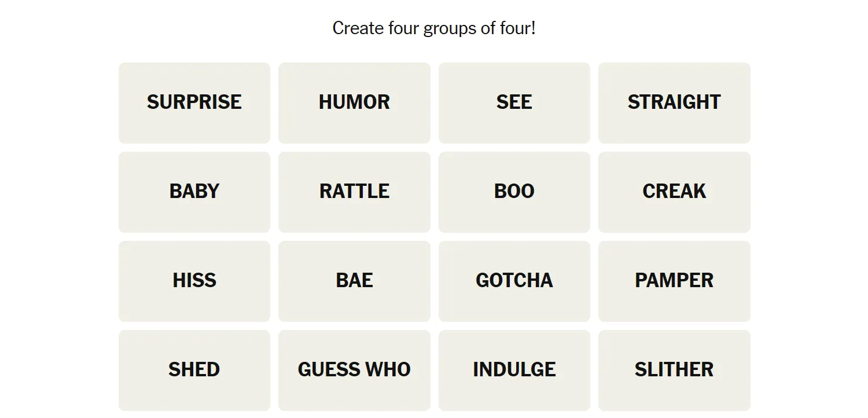The image size is (868, 418).
Task: Click the SHED tile
Action: click(x=194, y=371)
